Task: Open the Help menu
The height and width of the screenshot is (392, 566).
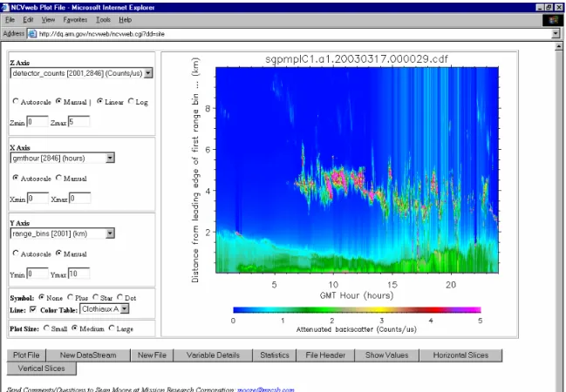Action: click(125, 20)
